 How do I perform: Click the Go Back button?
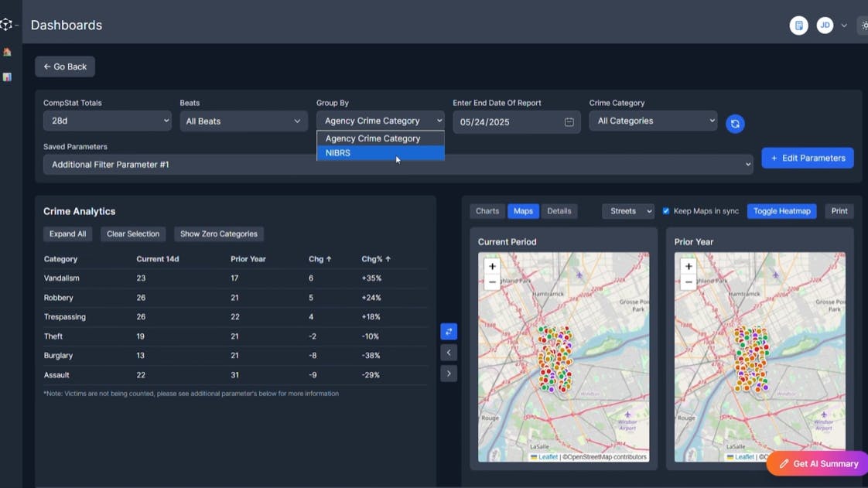(65, 67)
